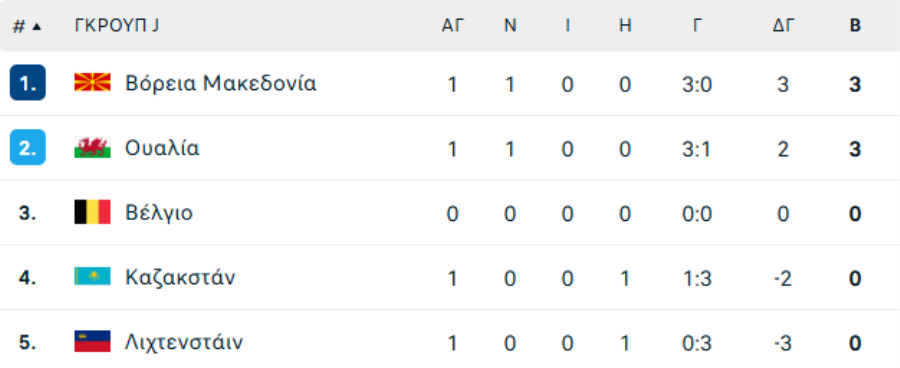
Task: Click the Belgium flag icon
Action: [x=92, y=213]
